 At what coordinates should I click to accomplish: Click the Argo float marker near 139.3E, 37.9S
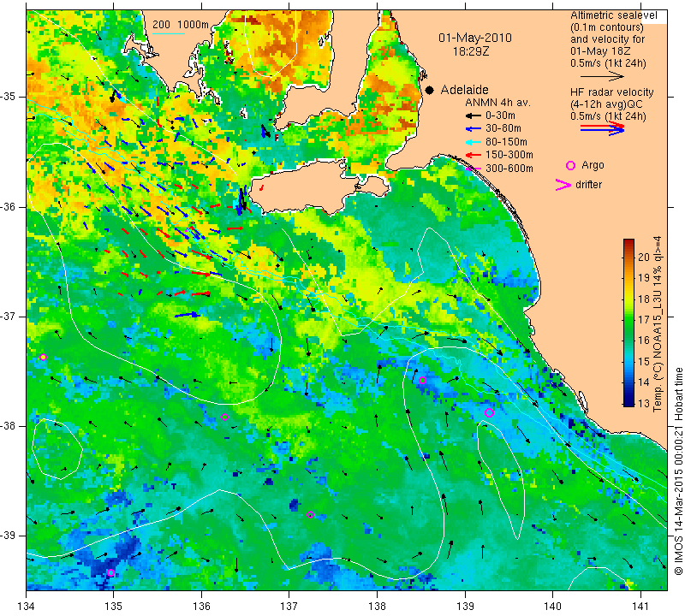point(489,413)
